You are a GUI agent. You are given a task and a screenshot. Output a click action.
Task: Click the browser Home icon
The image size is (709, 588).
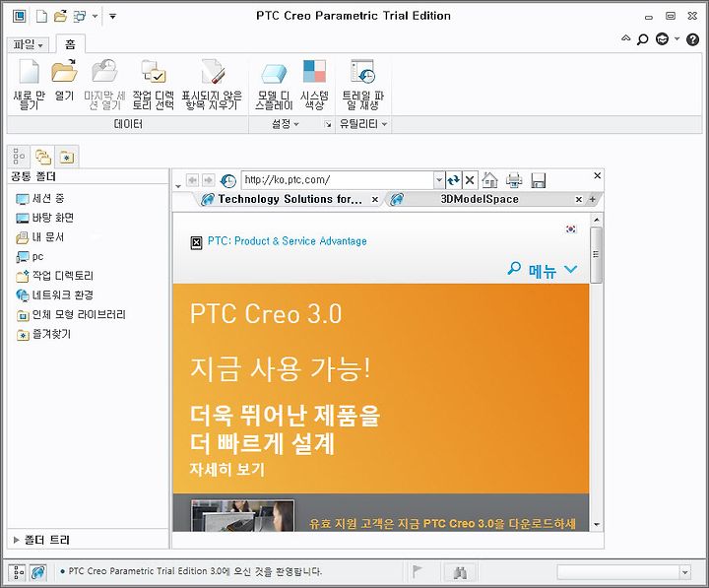tap(489, 180)
